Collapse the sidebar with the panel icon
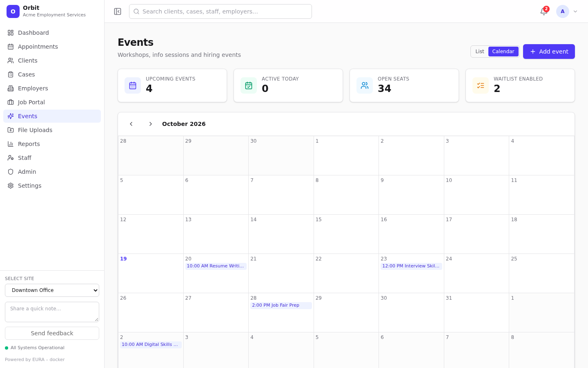Image resolution: width=588 pixels, height=368 pixels. pos(118,11)
